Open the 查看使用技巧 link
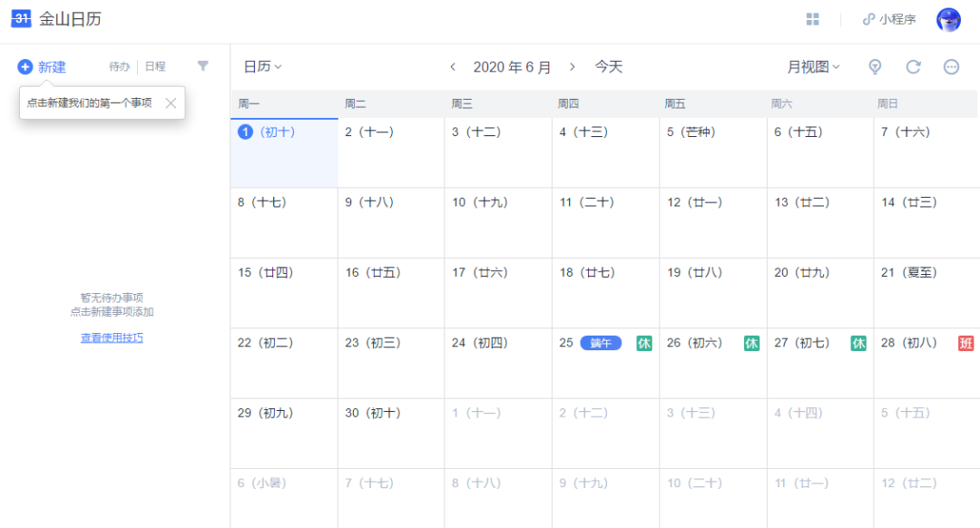Image resolution: width=980 pixels, height=528 pixels. pos(112,338)
